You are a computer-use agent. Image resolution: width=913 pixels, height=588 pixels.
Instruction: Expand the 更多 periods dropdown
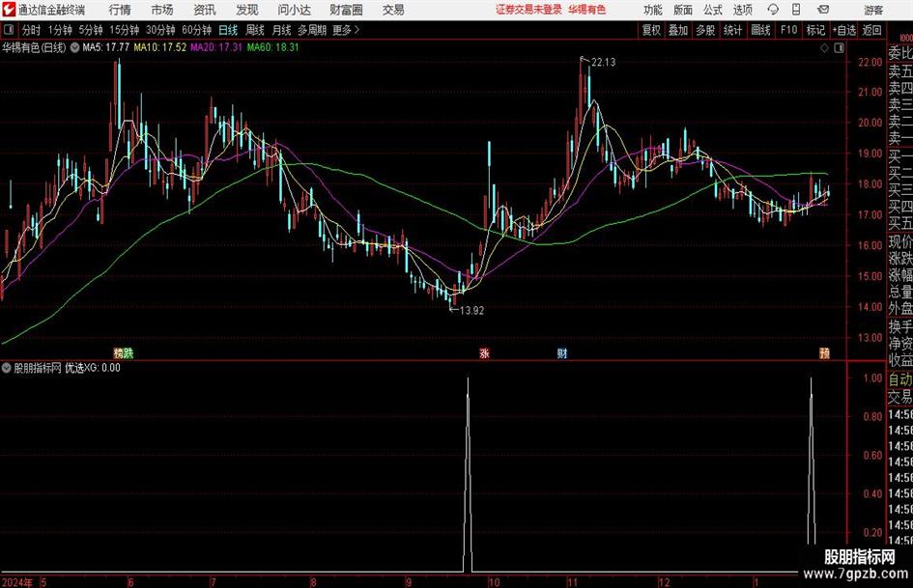(x=346, y=30)
